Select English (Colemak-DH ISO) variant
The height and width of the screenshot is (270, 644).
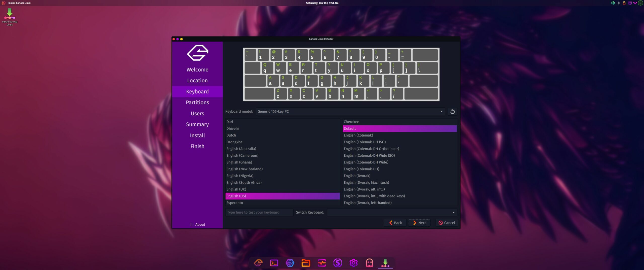tap(400, 142)
